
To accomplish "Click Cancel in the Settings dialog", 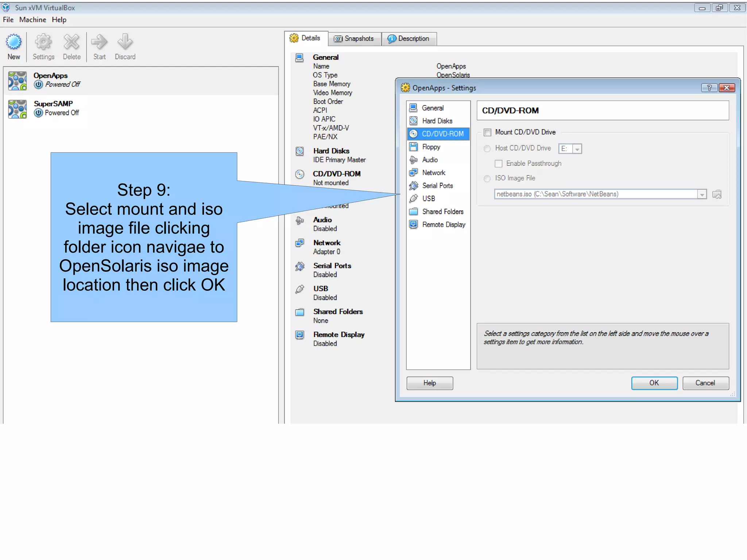I will [x=705, y=383].
